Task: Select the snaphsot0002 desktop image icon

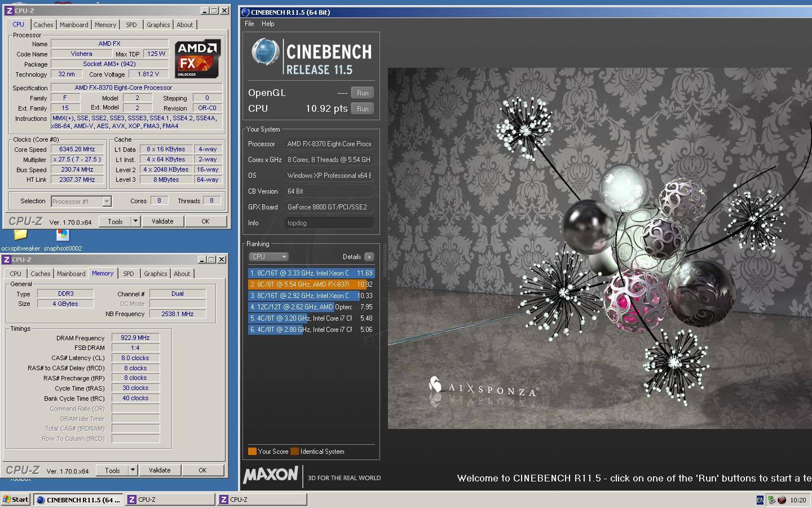Action: 63,234
